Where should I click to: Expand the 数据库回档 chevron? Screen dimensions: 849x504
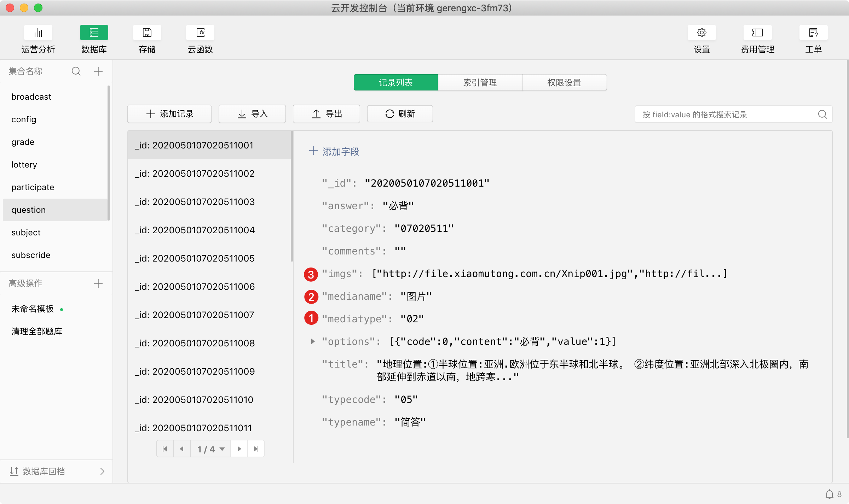102,471
